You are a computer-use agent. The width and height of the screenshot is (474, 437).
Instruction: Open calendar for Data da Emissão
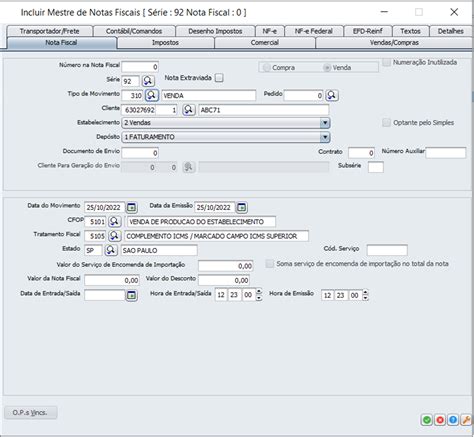(242, 207)
